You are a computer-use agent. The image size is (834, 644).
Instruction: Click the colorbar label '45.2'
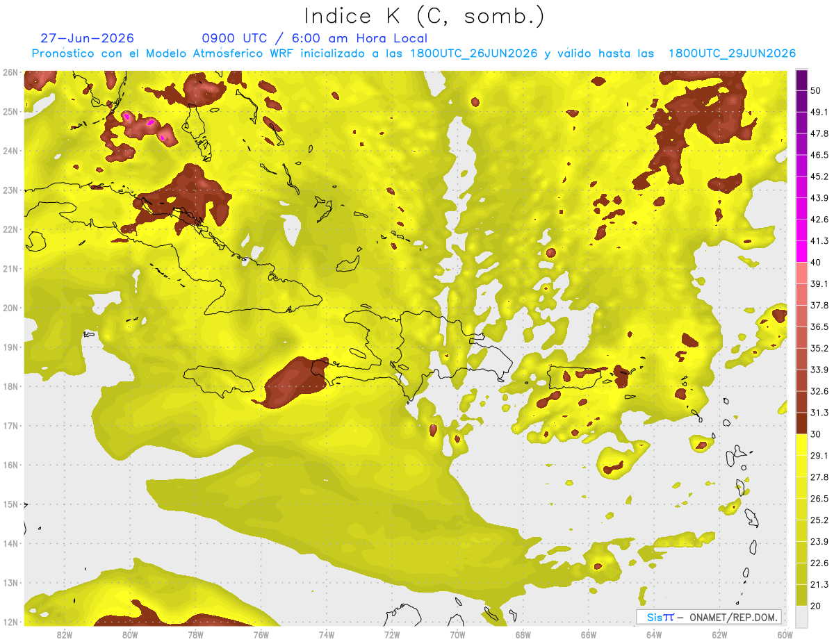(819, 176)
